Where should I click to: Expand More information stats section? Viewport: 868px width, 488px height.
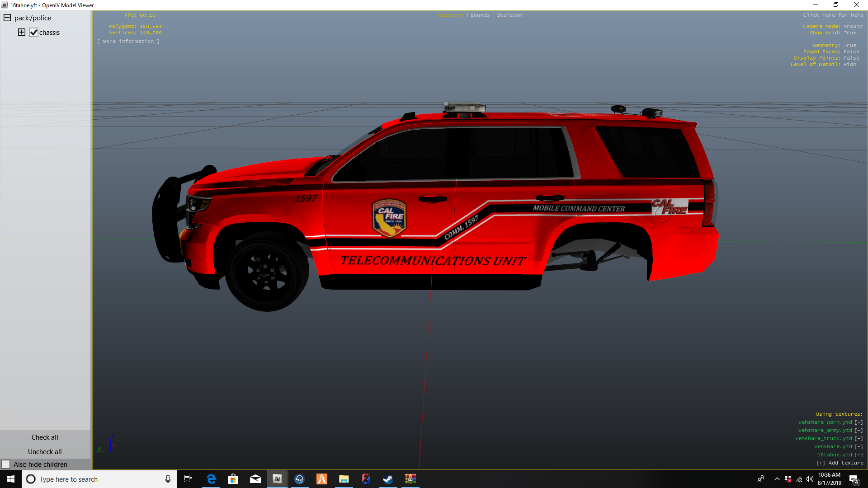(128, 42)
